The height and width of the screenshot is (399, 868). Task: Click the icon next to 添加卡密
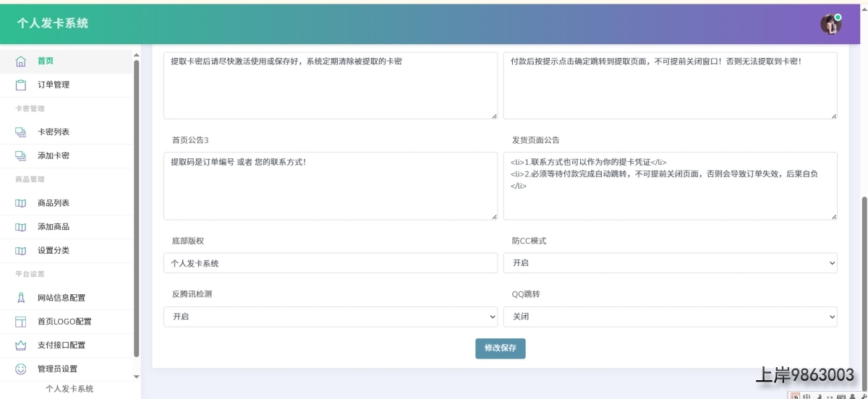click(21, 156)
